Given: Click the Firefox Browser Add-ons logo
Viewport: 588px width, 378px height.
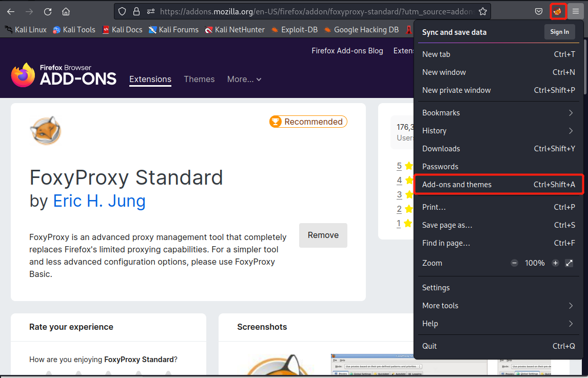Looking at the screenshot, I should click(64, 75).
